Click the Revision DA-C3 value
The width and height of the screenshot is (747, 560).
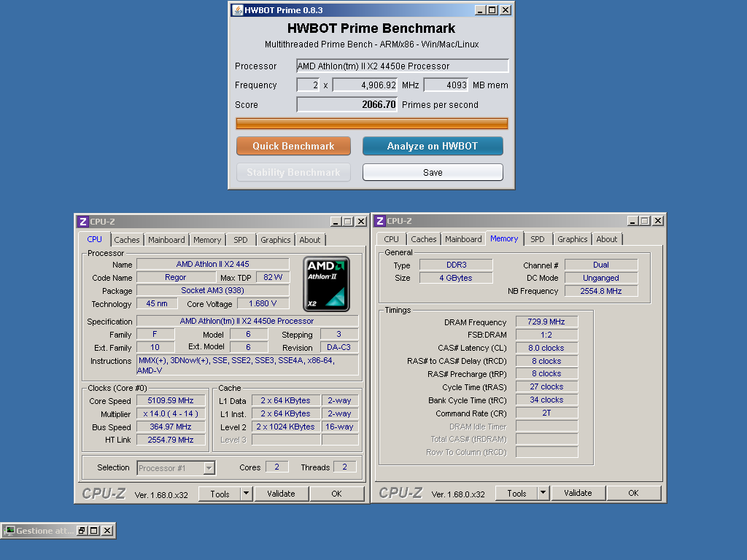click(x=338, y=347)
